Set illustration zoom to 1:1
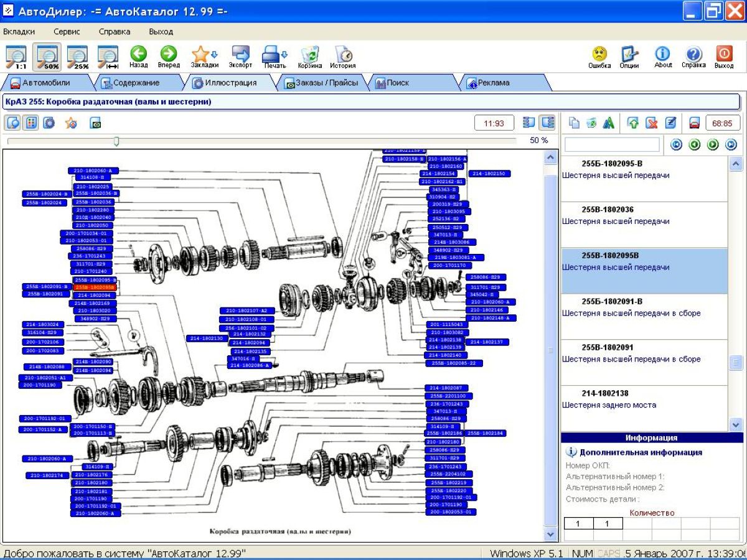Viewport: 747px width, 560px height. pos(16,57)
